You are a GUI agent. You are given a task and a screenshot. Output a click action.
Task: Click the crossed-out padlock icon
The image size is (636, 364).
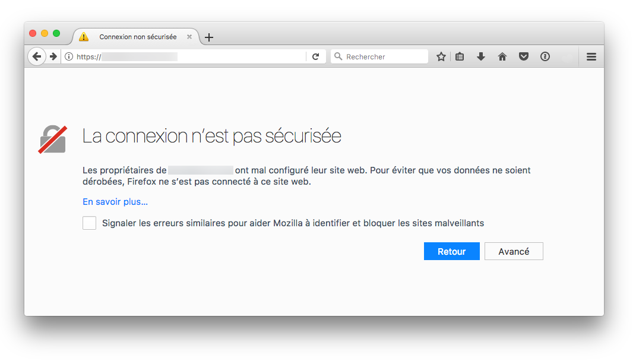[53, 139]
